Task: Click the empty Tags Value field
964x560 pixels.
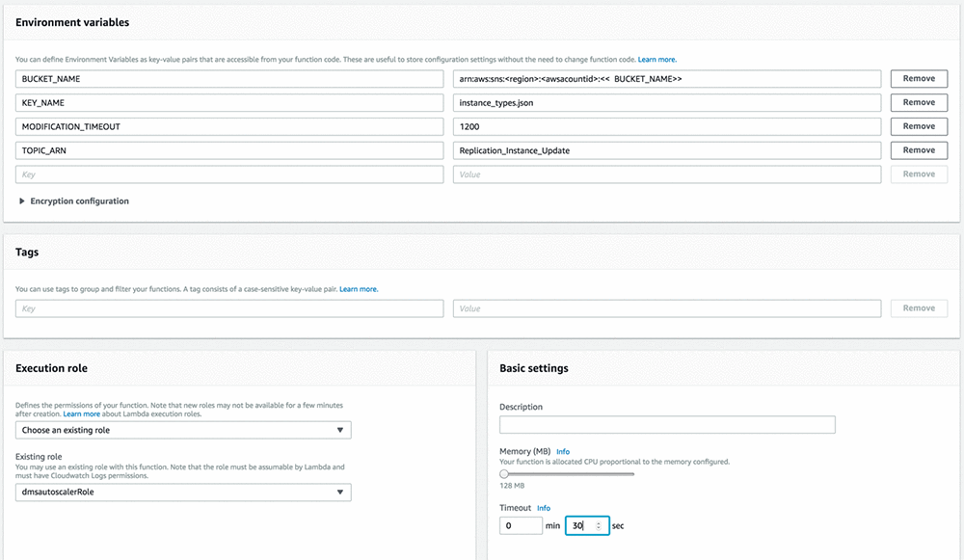Action: click(x=666, y=308)
